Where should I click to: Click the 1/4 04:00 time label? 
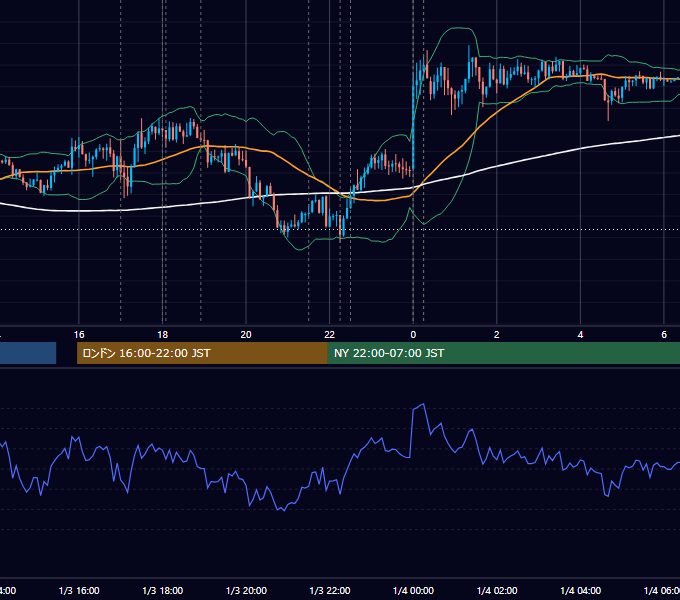[x=581, y=590]
